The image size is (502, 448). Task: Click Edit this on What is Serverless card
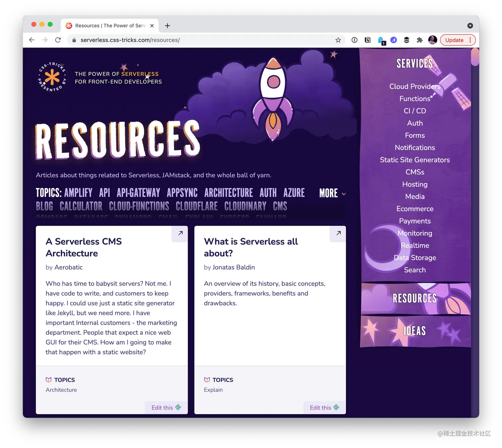[324, 407]
